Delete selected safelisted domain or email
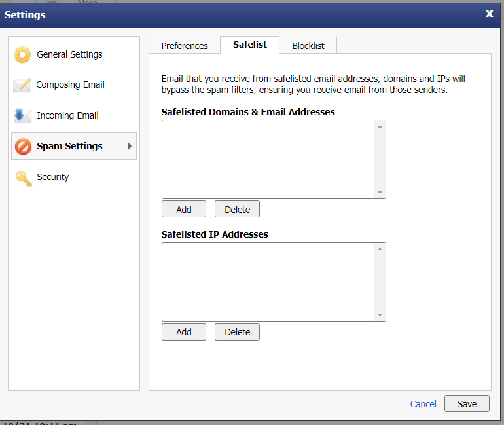Screen dimensions: 504x425 [x=237, y=210]
